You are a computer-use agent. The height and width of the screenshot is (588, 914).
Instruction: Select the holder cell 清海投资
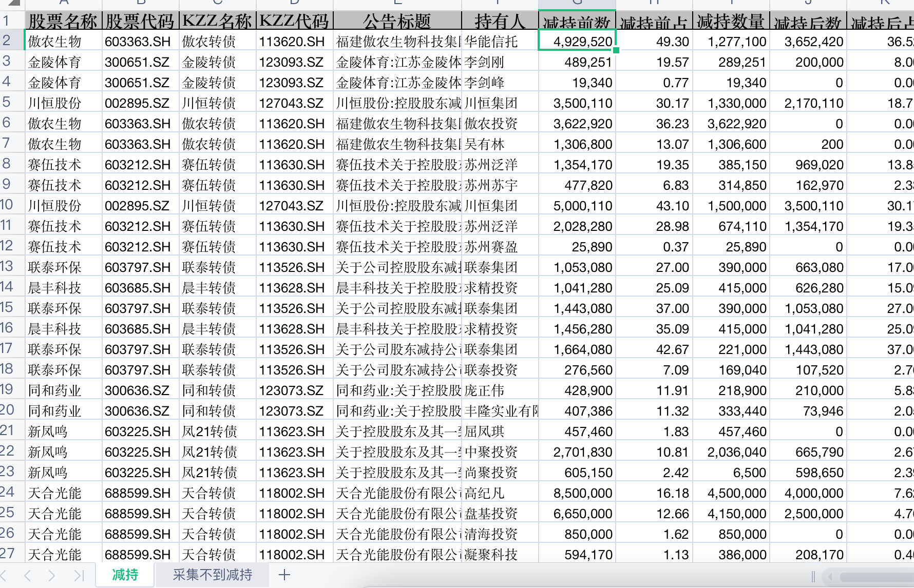(x=500, y=534)
